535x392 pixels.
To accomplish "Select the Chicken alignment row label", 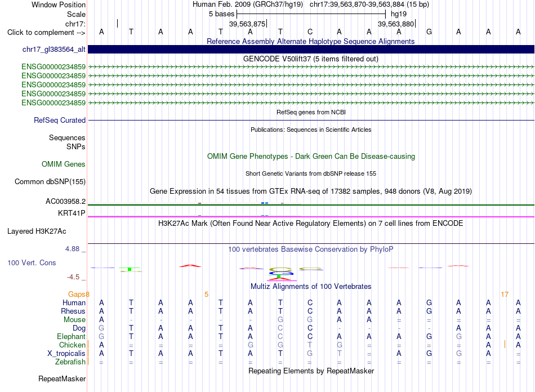I will [72, 345].
